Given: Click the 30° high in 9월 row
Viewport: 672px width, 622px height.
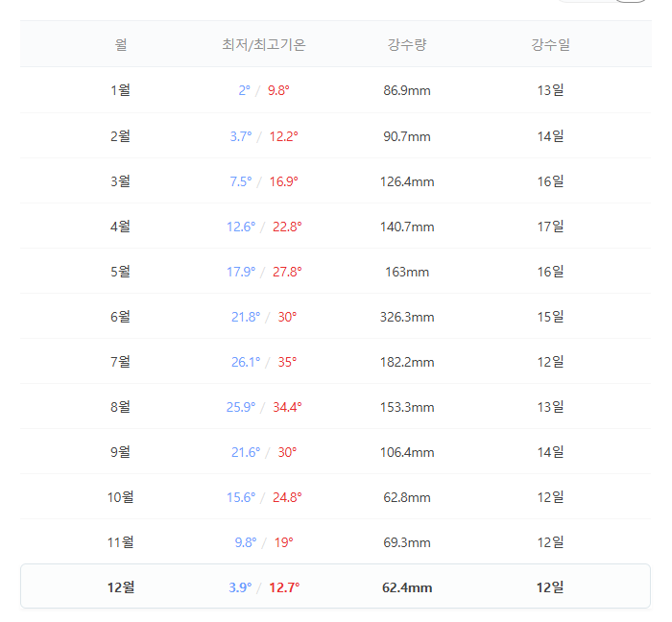Looking at the screenshot, I should pos(287,452).
